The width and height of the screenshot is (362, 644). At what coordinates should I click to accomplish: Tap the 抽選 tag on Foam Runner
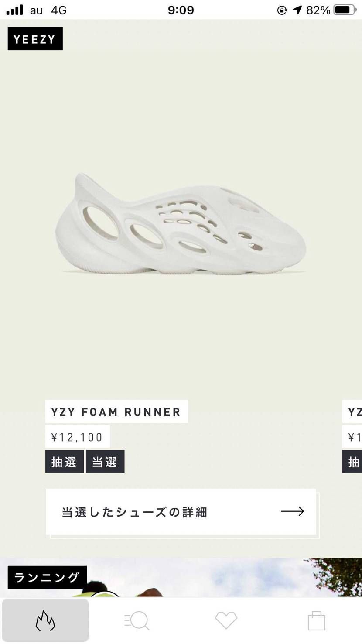[x=65, y=462]
